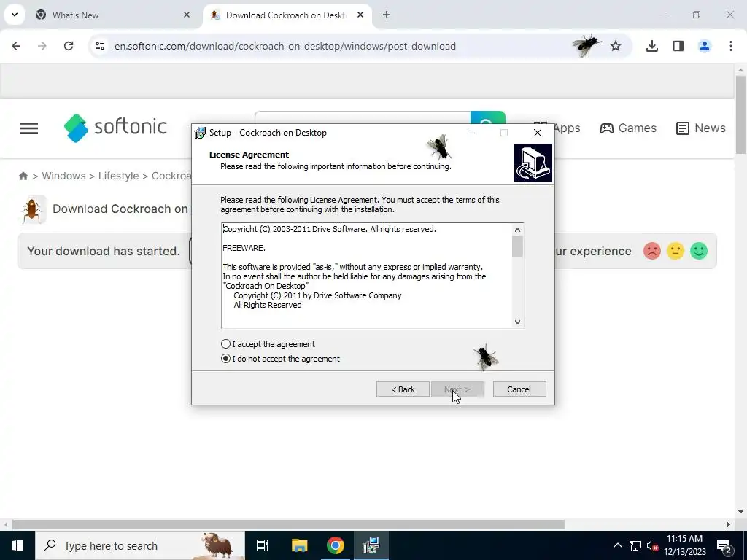
Task: Click the license text scrollbar thumb
Action: click(x=517, y=246)
